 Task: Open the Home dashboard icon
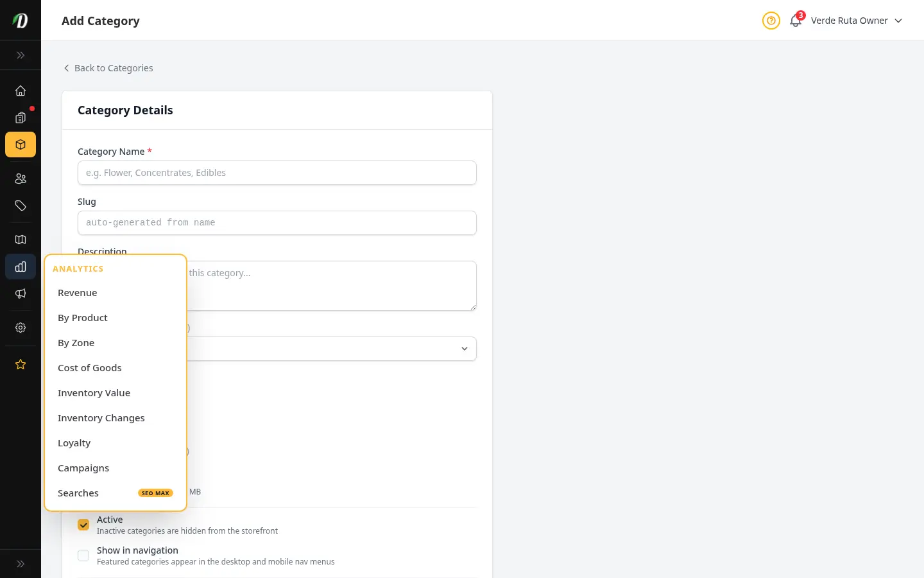21,91
